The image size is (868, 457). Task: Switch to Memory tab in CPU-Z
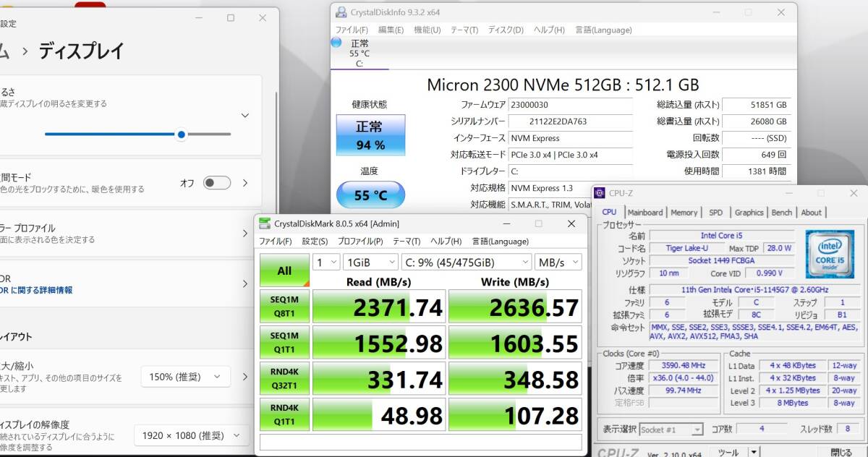684,213
